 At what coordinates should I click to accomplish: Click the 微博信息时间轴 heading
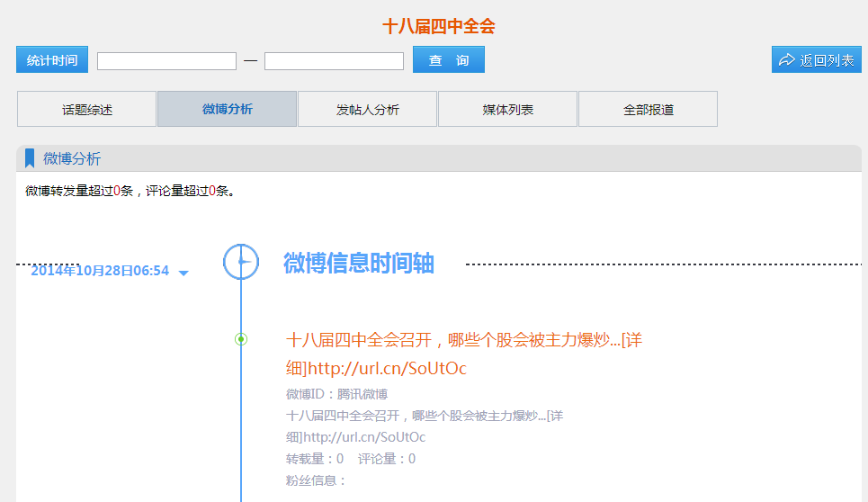[x=358, y=263]
